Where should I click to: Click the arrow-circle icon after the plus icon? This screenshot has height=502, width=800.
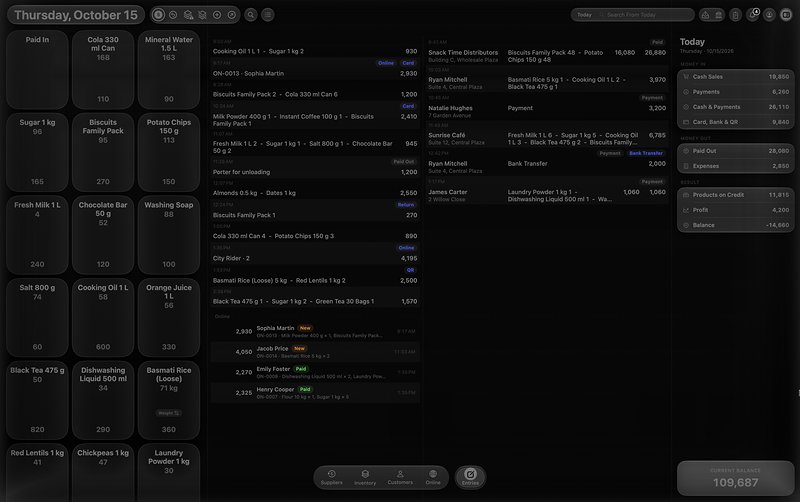232,15
